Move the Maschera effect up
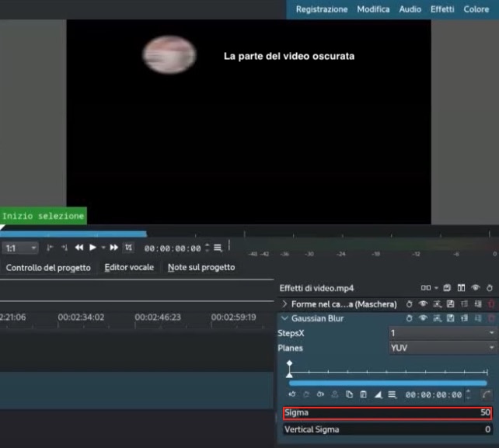 (464, 304)
